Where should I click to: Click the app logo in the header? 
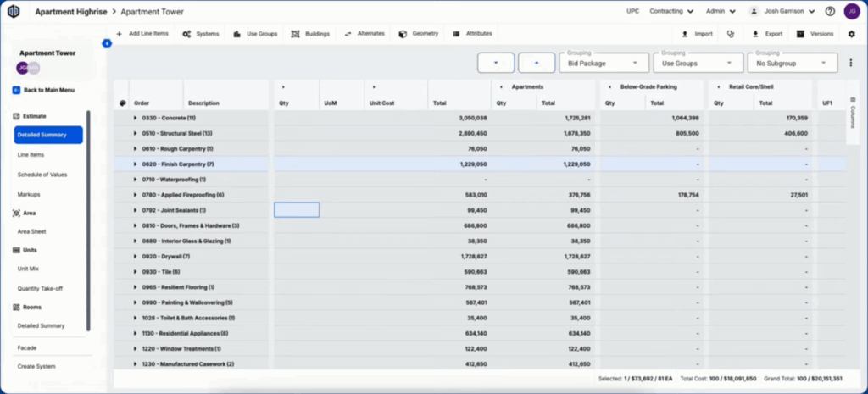(14, 11)
